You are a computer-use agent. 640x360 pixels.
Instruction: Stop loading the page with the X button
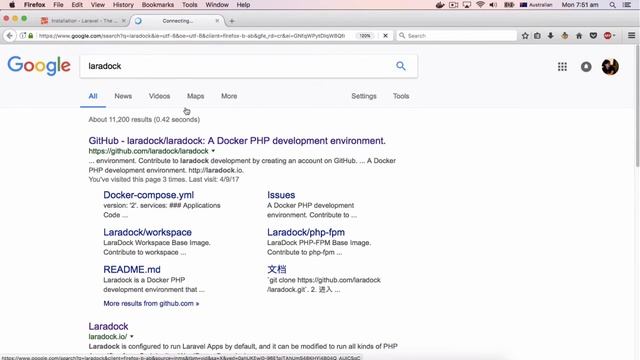[x=385, y=36]
